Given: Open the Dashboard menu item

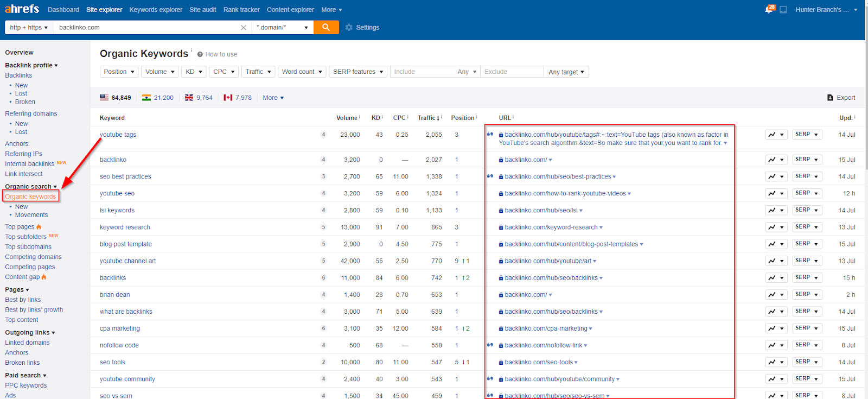Looking at the screenshot, I should pos(63,10).
